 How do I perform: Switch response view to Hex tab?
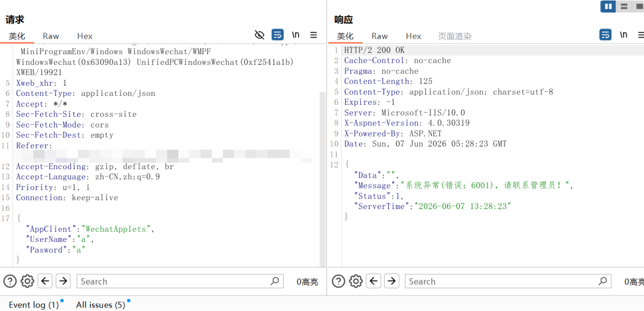point(414,36)
